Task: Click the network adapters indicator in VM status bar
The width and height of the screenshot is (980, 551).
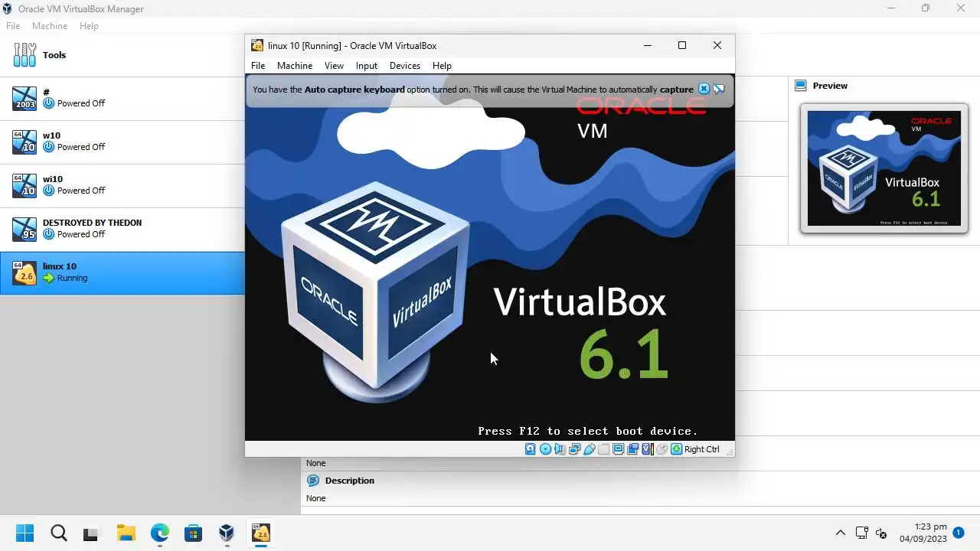Action: [x=574, y=449]
